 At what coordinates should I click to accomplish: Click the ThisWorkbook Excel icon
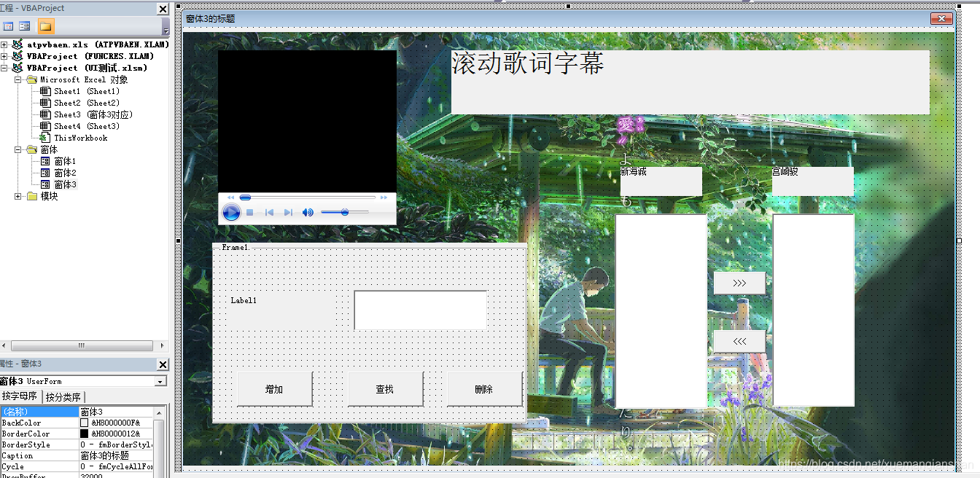click(x=45, y=138)
